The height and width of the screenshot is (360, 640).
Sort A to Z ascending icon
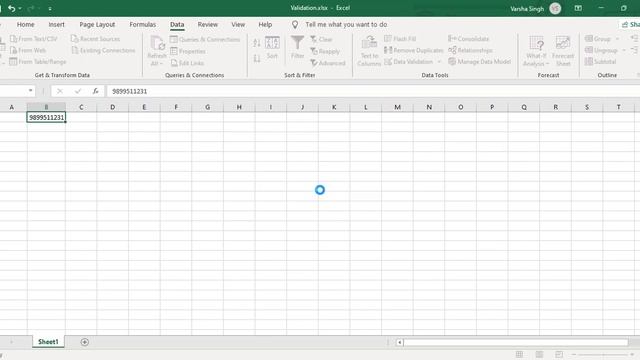click(x=257, y=43)
